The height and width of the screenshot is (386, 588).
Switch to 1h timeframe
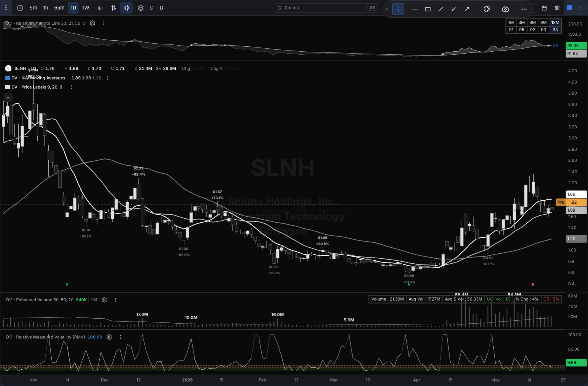pyautogui.click(x=46, y=8)
